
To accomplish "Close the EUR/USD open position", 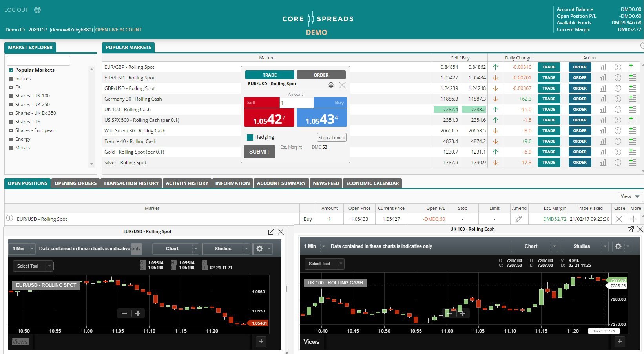I will (619, 219).
